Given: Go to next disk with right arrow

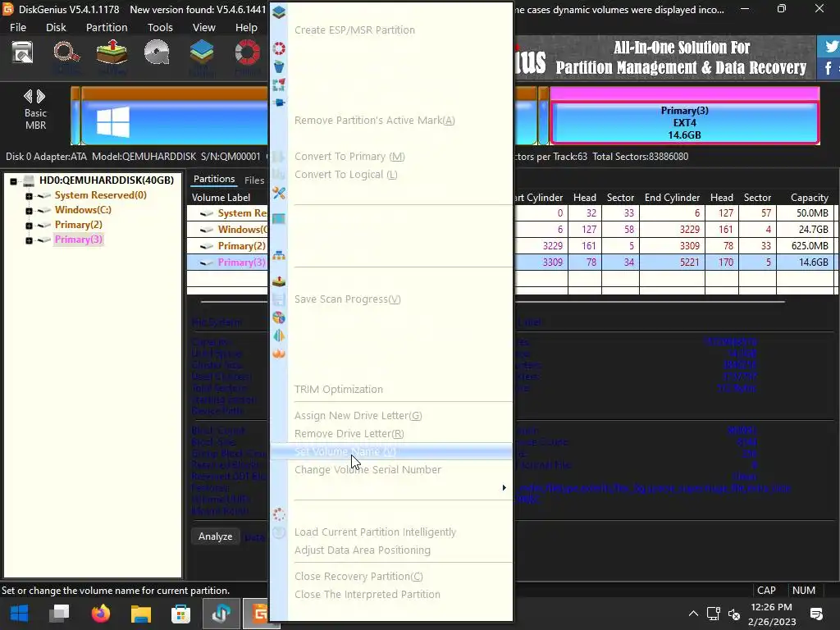Looking at the screenshot, I should 41,97.
